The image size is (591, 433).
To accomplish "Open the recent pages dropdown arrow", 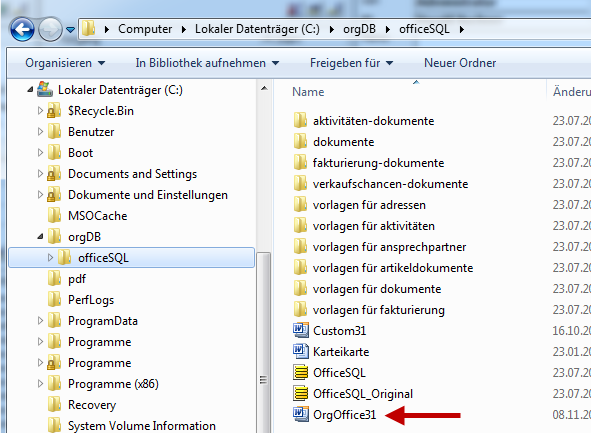I will pyautogui.click(x=70, y=29).
